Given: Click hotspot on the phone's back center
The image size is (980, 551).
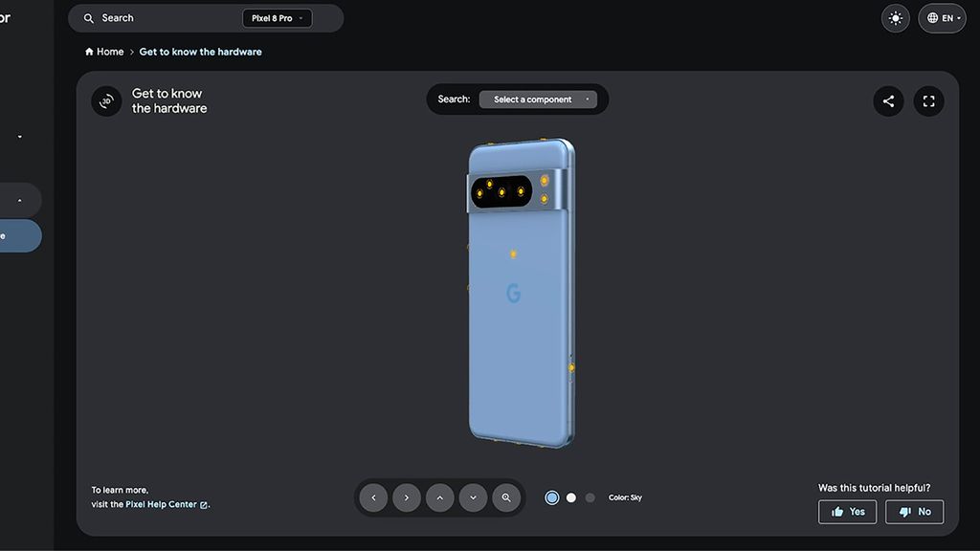Looking at the screenshot, I should 513,254.
